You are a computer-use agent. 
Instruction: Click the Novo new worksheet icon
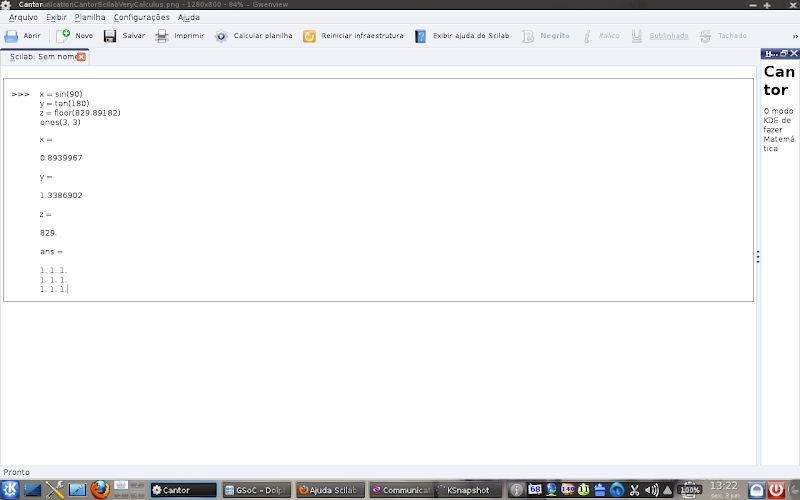[63, 36]
